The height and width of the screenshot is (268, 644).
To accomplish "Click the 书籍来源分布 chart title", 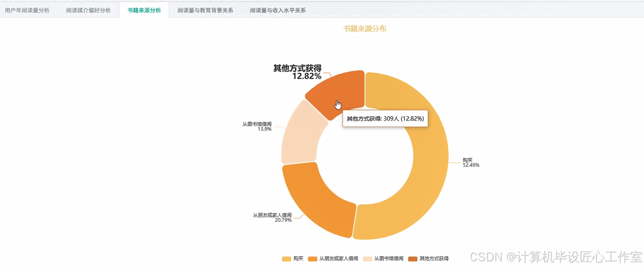I will [365, 29].
